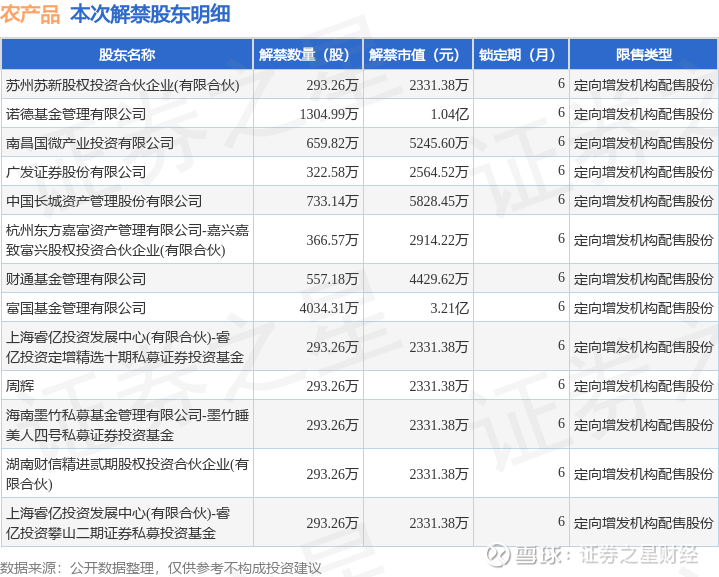Click shareholder 南昌国微产业投资有限公司

(90, 143)
